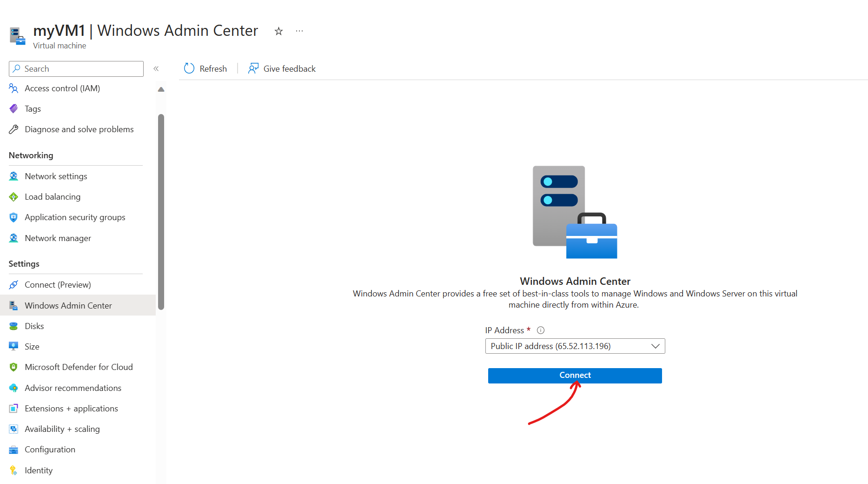Click the blue Connect button
868x484 pixels.
[575, 376]
